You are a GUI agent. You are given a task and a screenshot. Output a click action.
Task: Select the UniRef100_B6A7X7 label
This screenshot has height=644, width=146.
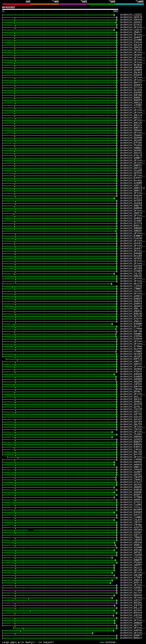(131, 82)
